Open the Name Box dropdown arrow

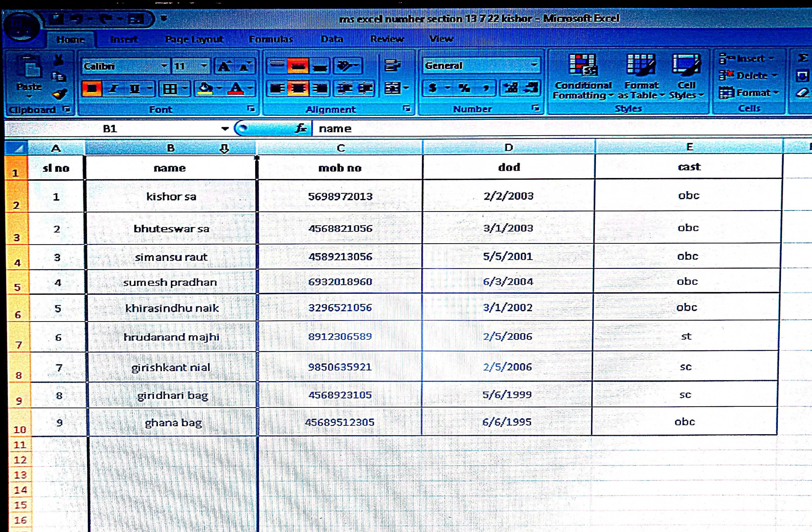225,129
